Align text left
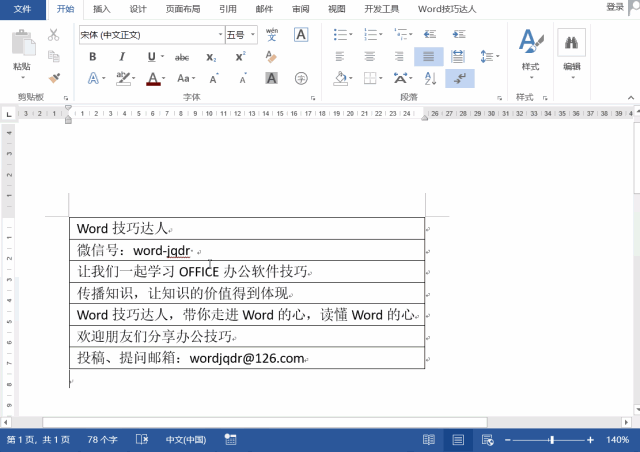Screen dimensions: 640x452 pyautogui.click(x=340, y=56)
